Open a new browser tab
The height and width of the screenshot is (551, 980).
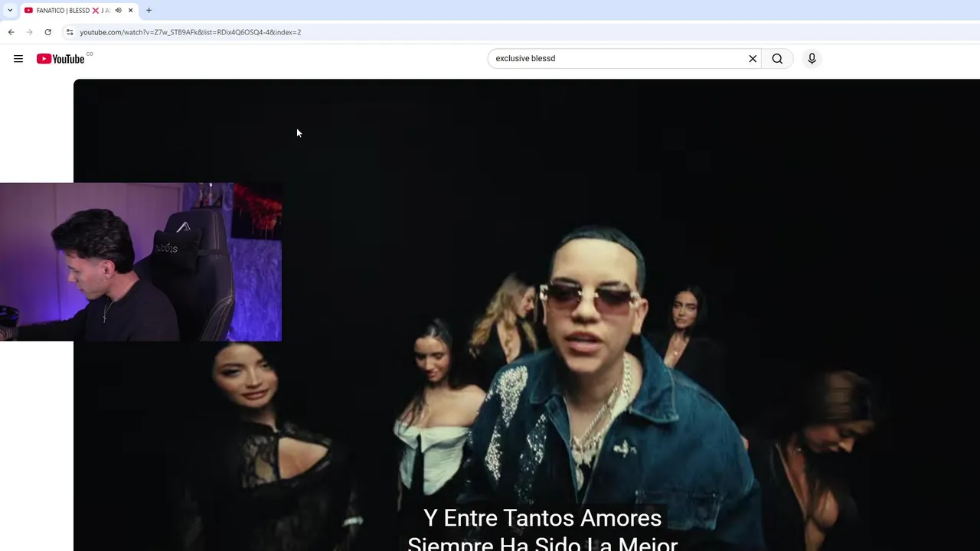149,11
